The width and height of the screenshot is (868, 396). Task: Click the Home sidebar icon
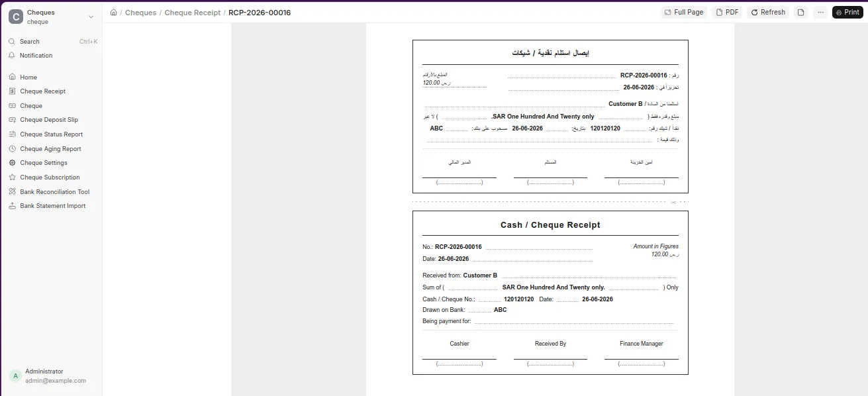tap(13, 77)
